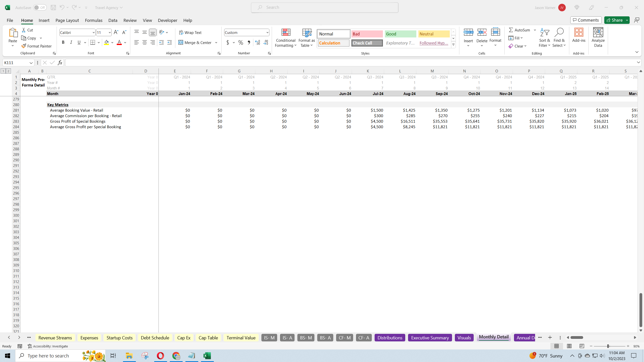Click the Orientation text-angle icon

162,32
